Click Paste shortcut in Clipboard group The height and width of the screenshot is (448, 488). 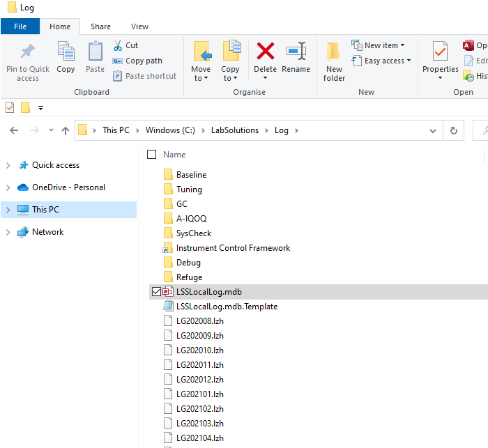click(x=144, y=76)
